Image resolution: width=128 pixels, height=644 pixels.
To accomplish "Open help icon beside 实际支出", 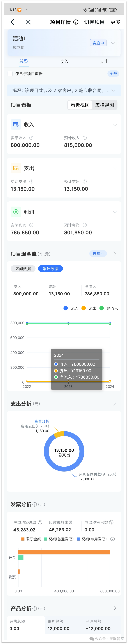I will pos(31,182).
